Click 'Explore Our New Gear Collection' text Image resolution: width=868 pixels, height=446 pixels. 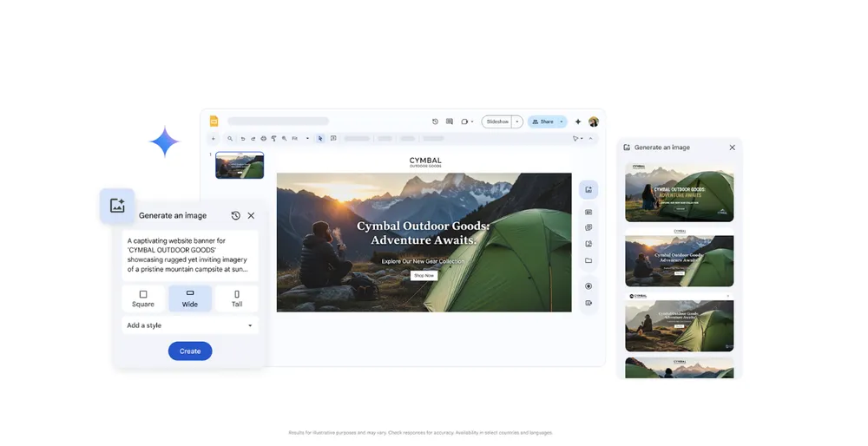(x=424, y=261)
